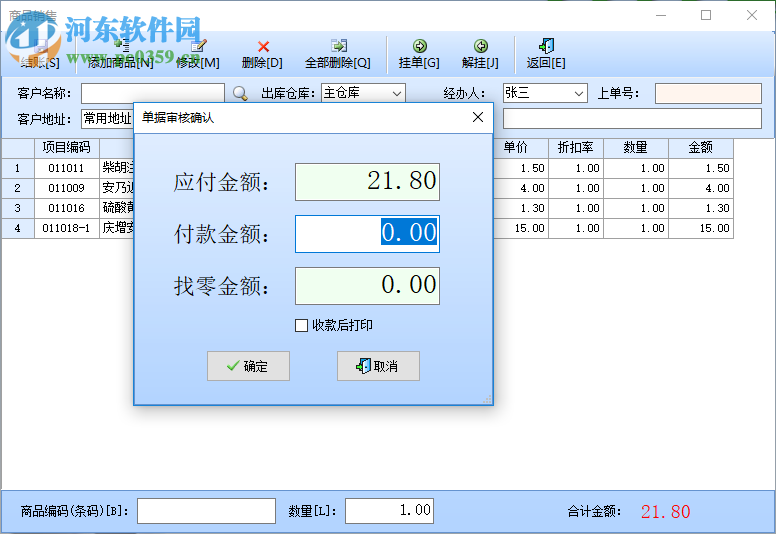The width and height of the screenshot is (776, 534).
Task: Open the 出库仓库 dropdown
Action: coord(396,93)
